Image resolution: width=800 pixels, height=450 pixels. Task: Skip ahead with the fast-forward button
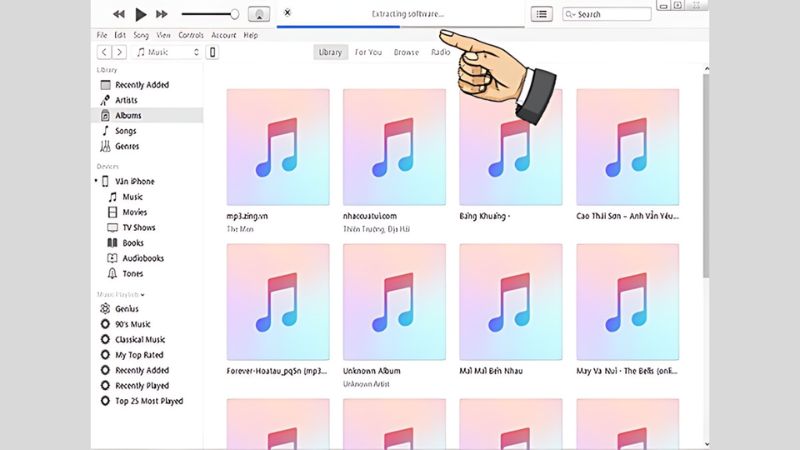point(162,14)
